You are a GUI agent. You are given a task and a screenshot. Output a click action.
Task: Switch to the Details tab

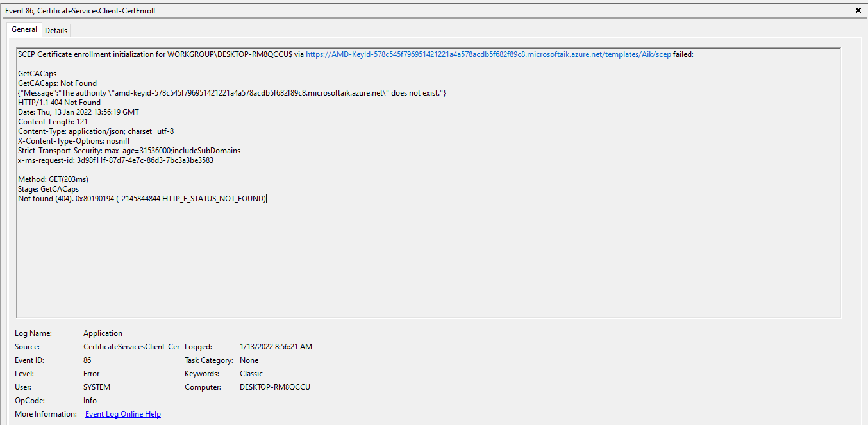coord(56,30)
